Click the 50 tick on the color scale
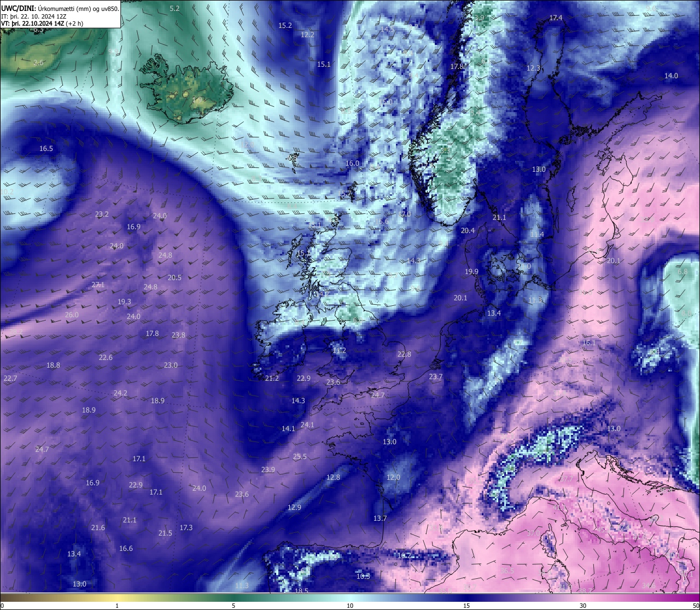 point(696,606)
